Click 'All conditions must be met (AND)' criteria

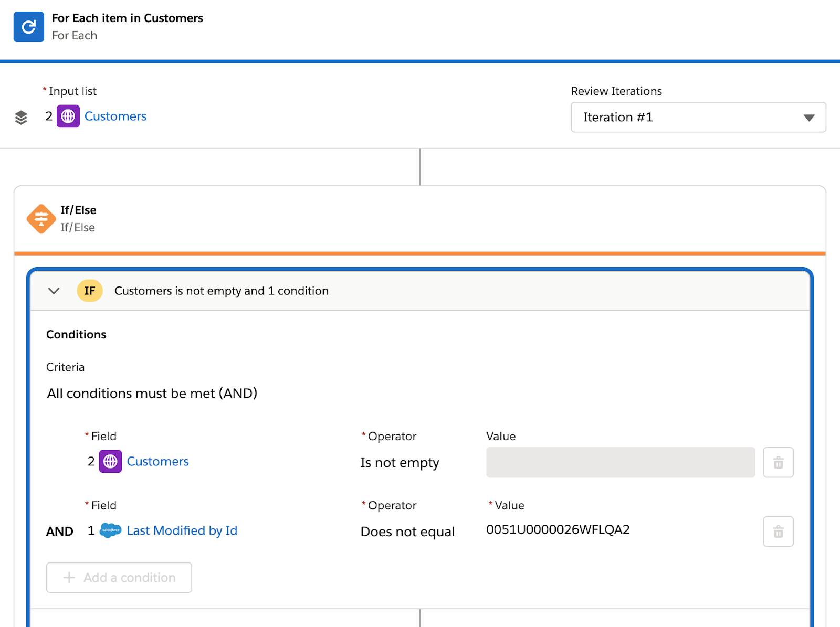click(x=152, y=393)
